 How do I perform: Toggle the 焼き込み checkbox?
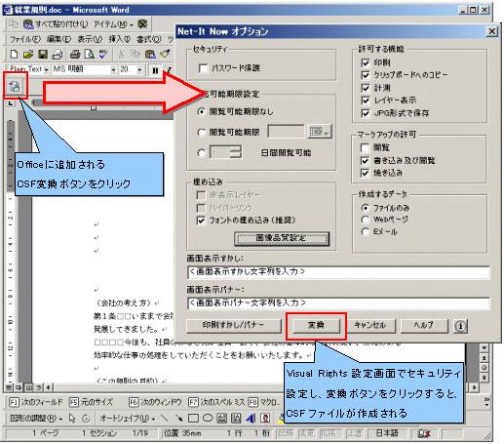click(x=366, y=173)
